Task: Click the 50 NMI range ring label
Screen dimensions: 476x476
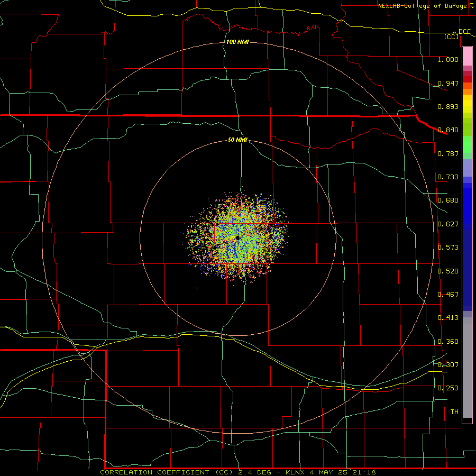Action: [x=237, y=140]
